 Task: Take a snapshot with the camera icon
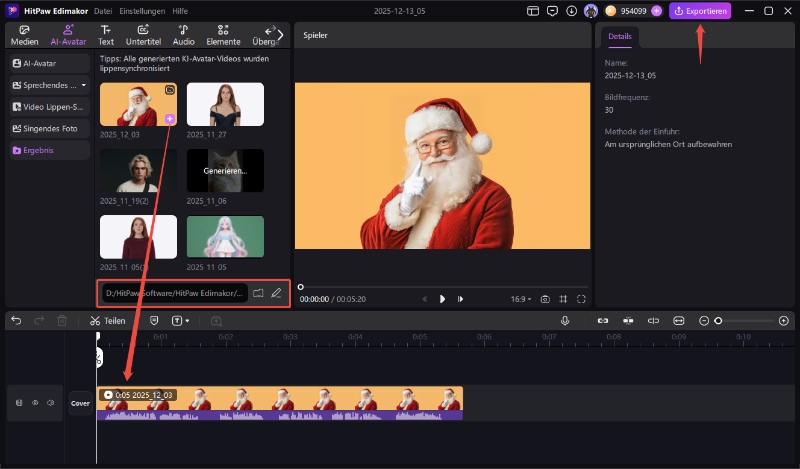pos(545,299)
